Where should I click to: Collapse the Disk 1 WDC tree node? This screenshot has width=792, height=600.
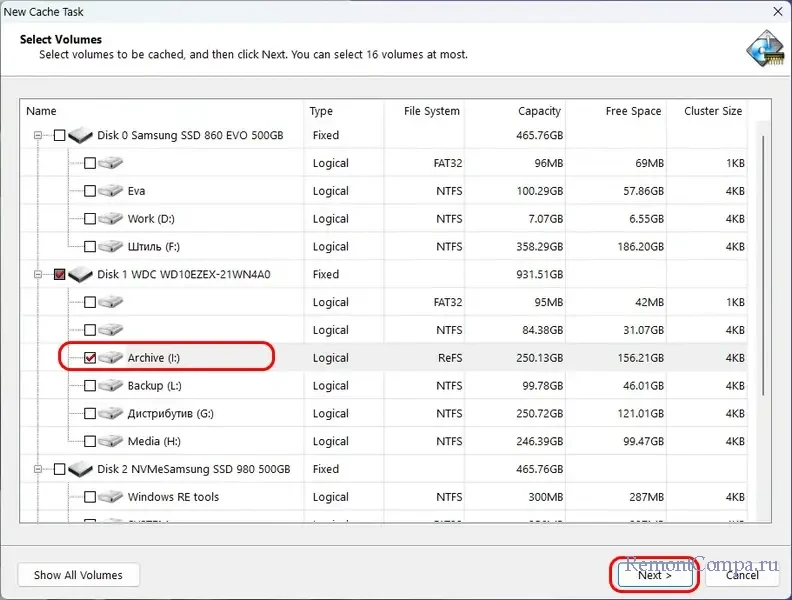tap(39, 274)
